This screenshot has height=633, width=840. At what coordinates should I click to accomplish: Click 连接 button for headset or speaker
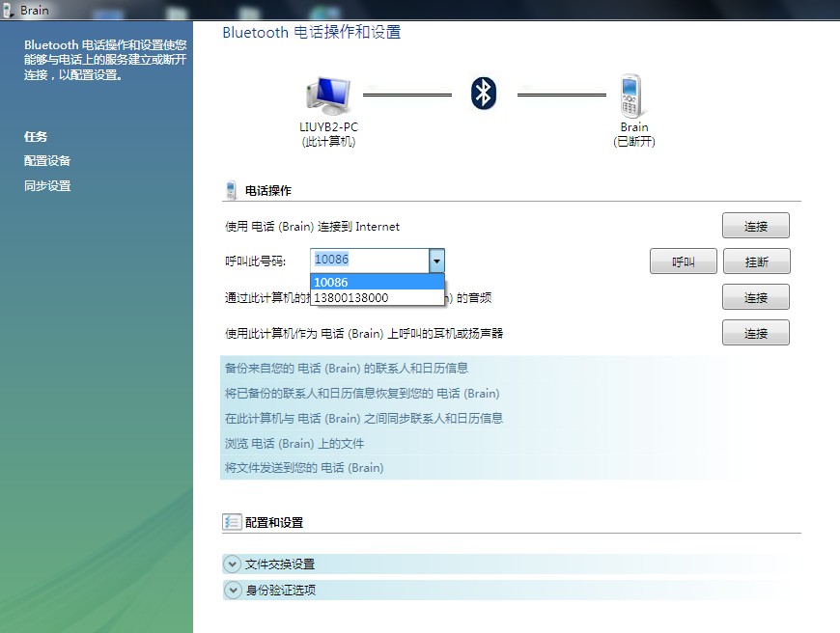click(755, 333)
